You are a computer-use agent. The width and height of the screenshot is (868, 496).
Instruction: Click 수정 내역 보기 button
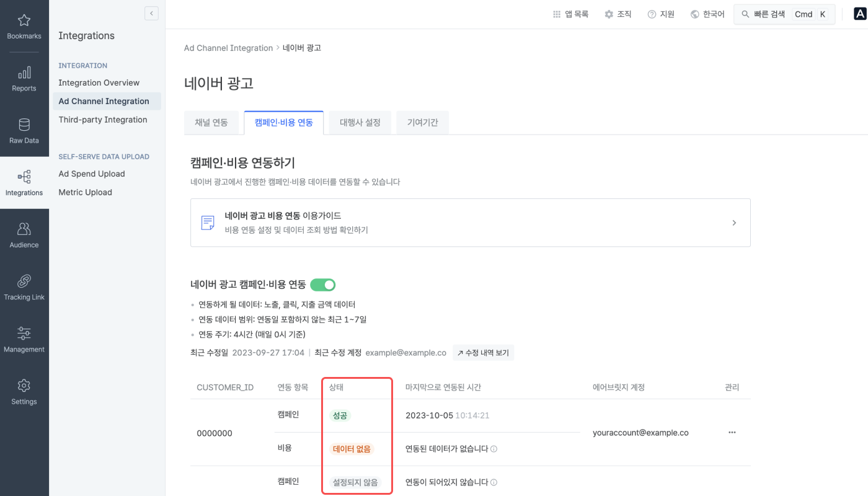click(x=484, y=353)
